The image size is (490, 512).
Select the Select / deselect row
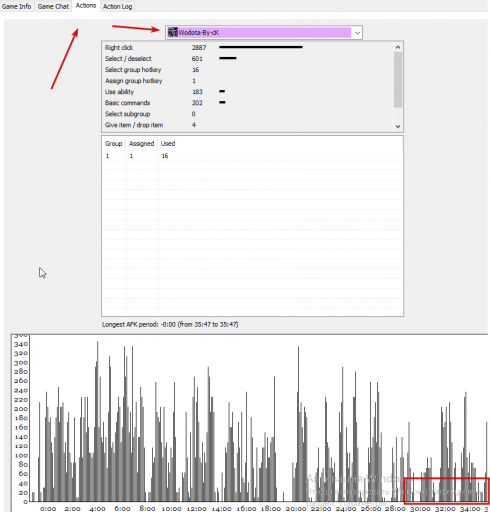point(247,59)
